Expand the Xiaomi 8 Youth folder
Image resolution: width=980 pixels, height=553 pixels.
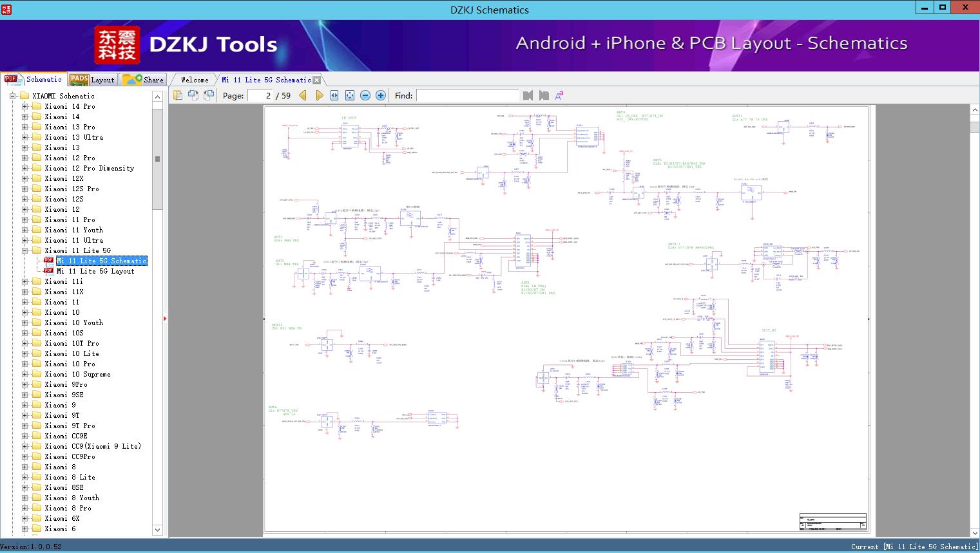(24, 498)
